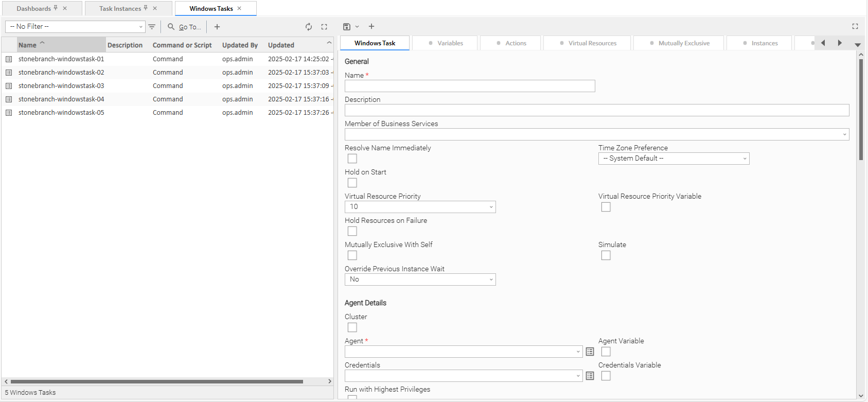
Task: Toggle the Simulate checkbox
Action: [x=606, y=255]
